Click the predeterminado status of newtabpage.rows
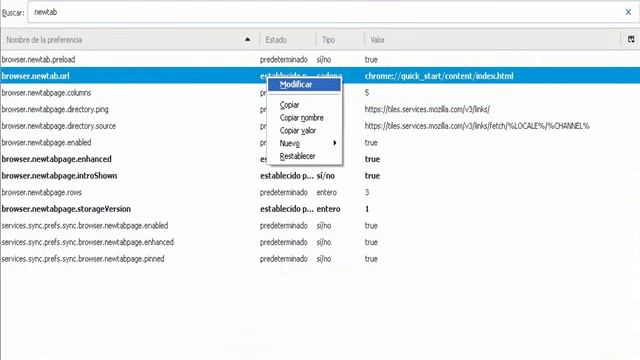 coord(284,192)
